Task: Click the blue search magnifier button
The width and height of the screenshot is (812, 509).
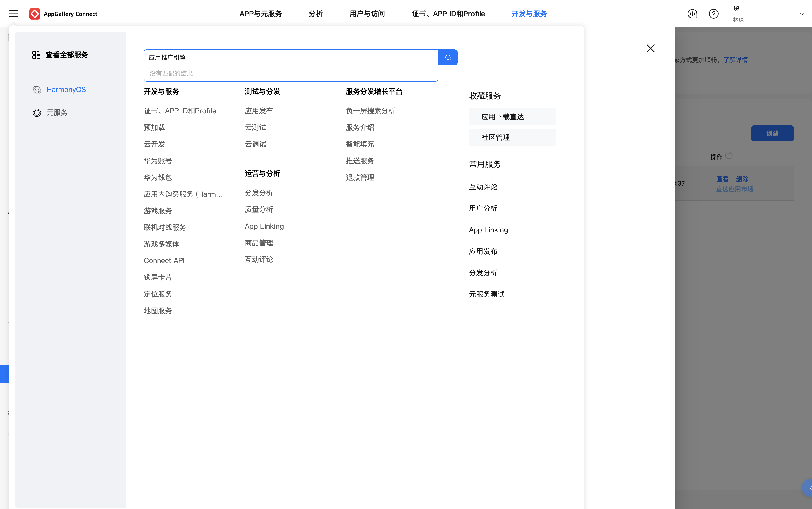Action: pyautogui.click(x=447, y=57)
